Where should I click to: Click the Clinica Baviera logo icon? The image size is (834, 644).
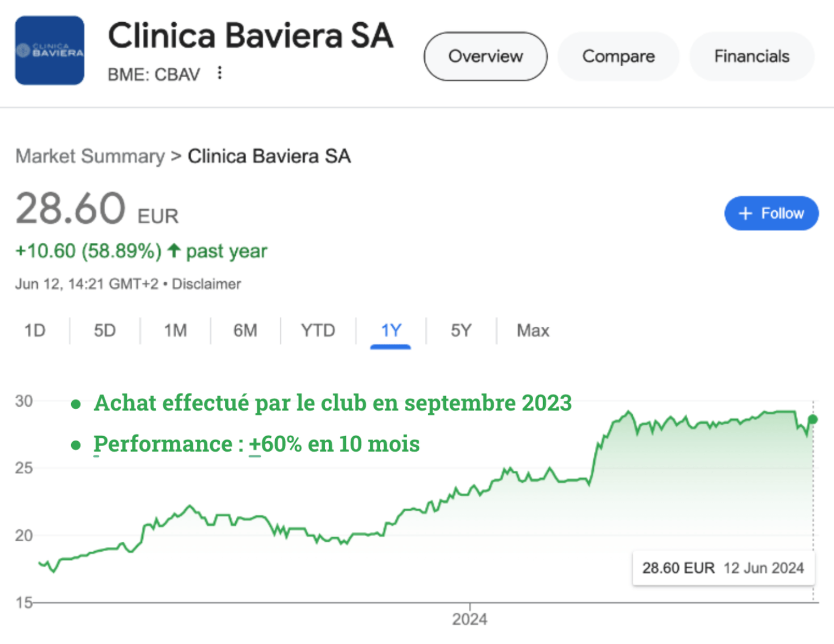[x=49, y=51]
